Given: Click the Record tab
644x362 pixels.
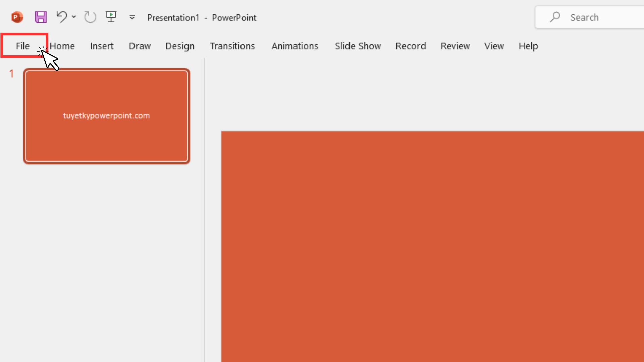Looking at the screenshot, I should (411, 46).
